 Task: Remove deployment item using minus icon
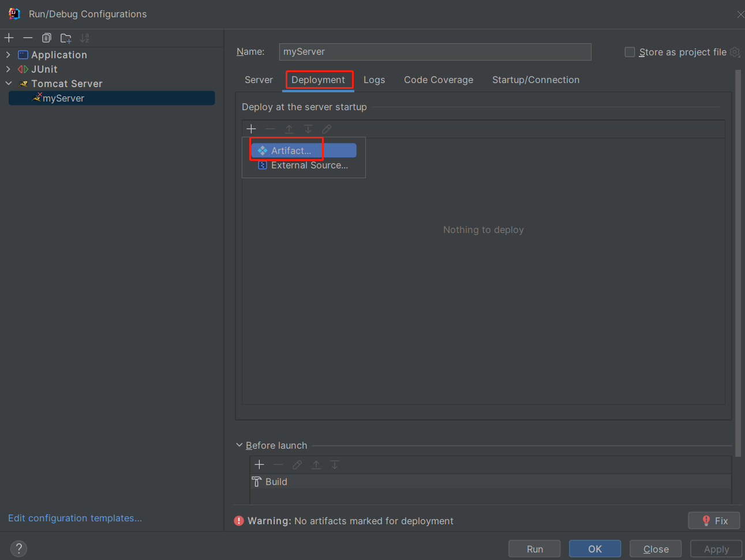click(x=270, y=129)
